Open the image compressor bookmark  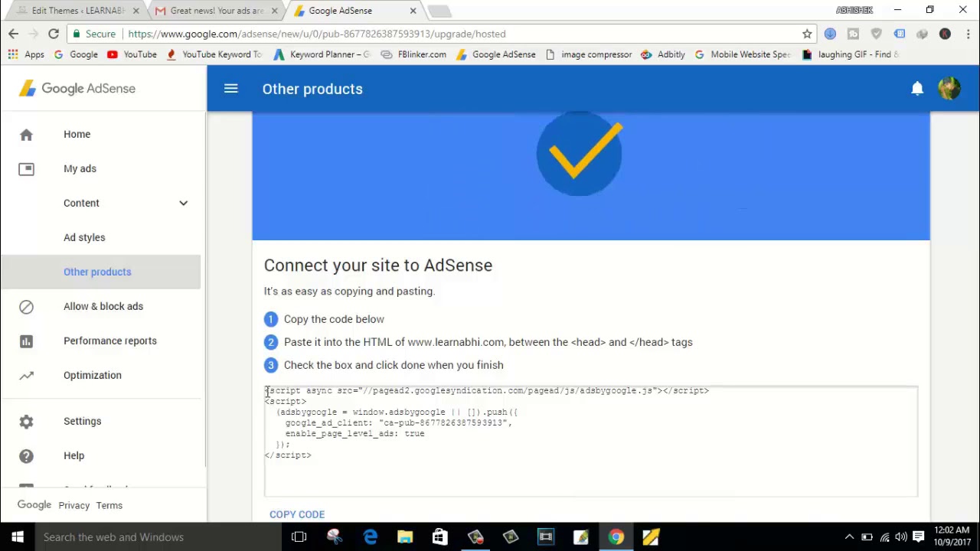point(589,54)
